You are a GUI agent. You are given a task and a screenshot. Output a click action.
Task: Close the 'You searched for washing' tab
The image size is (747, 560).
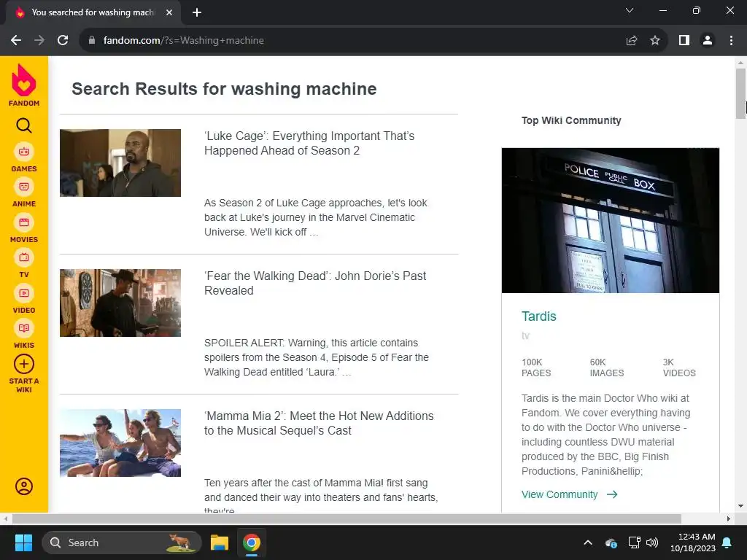[x=169, y=12]
